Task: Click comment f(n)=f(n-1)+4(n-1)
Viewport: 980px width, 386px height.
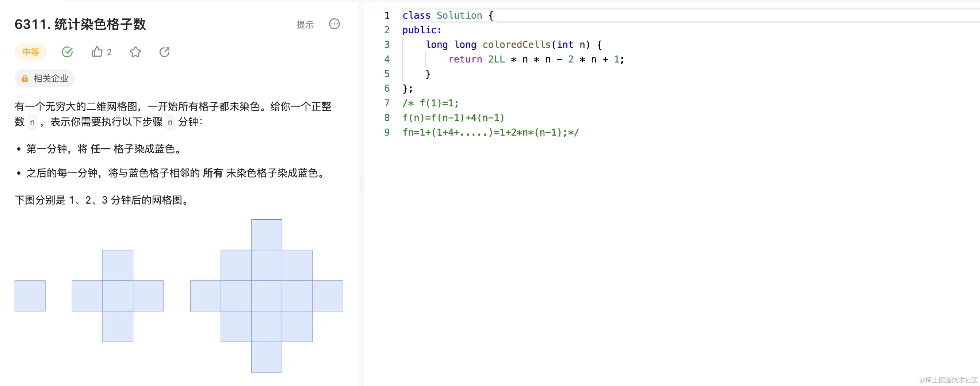Action: coord(453,118)
